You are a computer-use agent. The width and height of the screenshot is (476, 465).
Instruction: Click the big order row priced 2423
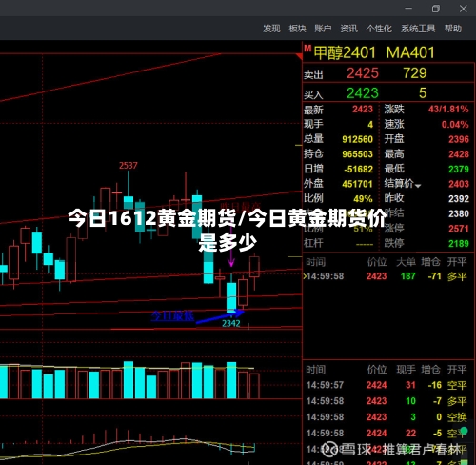(386, 276)
